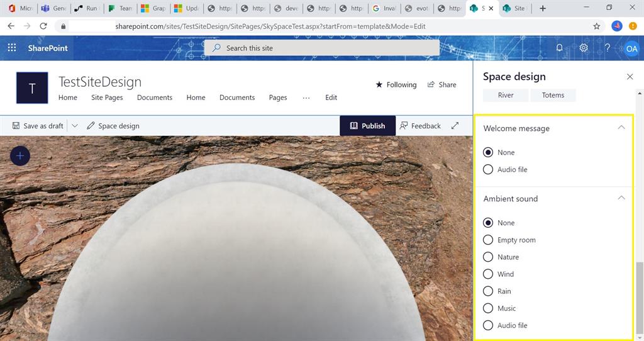The height and width of the screenshot is (341, 644).
Task: Choose Nature ambient sound
Action: click(488, 257)
